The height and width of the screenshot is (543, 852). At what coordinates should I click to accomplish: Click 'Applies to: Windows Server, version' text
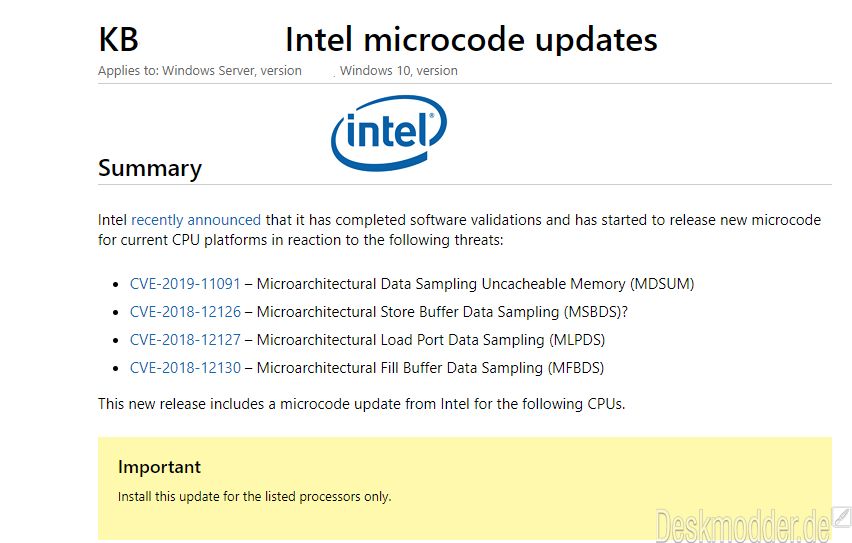[199, 71]
